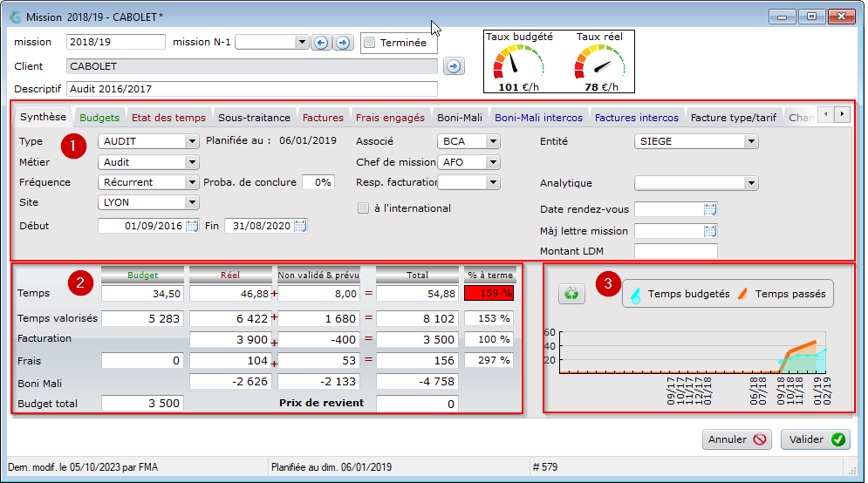
Task: Expand the Analytique dropdown
Action: point(750,183)
